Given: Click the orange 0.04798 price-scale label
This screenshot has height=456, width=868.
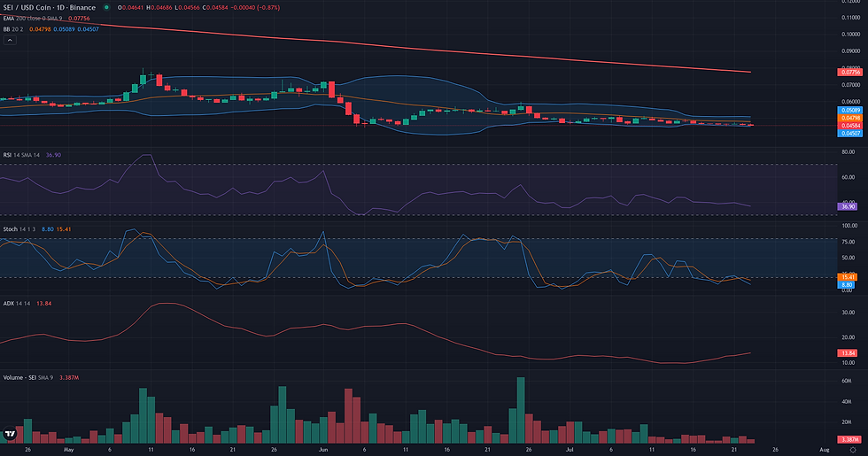Looking at the screenshot, I should [x=851, y=118].
